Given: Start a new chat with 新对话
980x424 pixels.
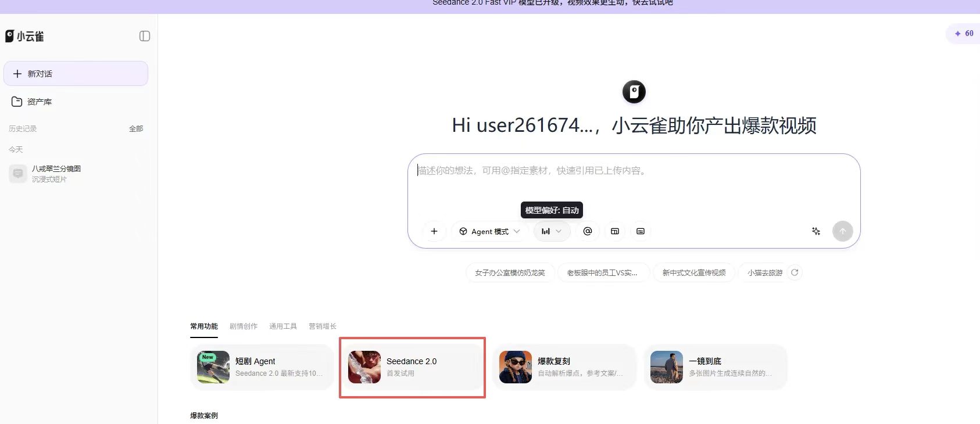Looking at the screenshot, I should click(76, 74).
